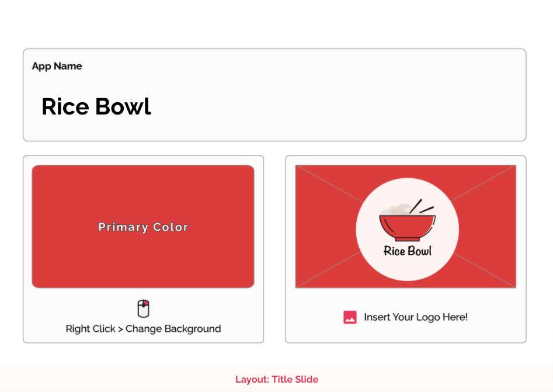Click the large "Rice Bowl" app title
This screenshot has width=553, height=392.
point(96,106)
